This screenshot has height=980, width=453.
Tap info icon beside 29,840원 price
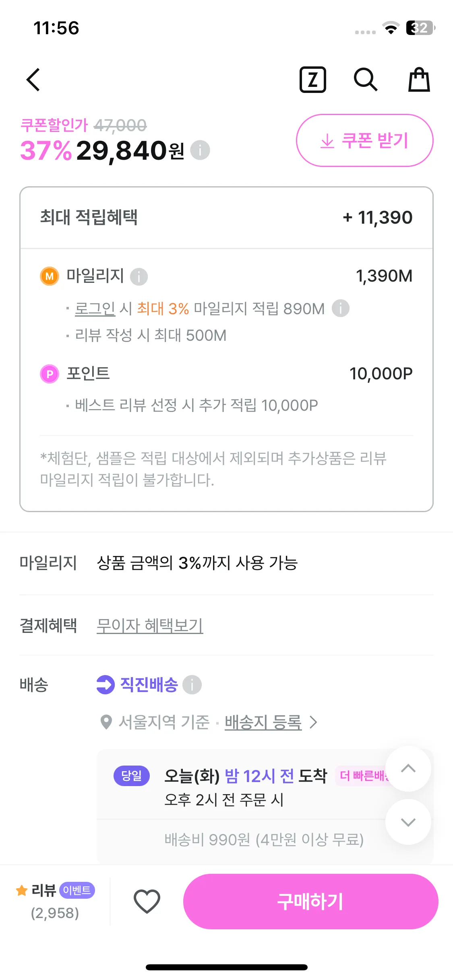click(x=200, y=150)
